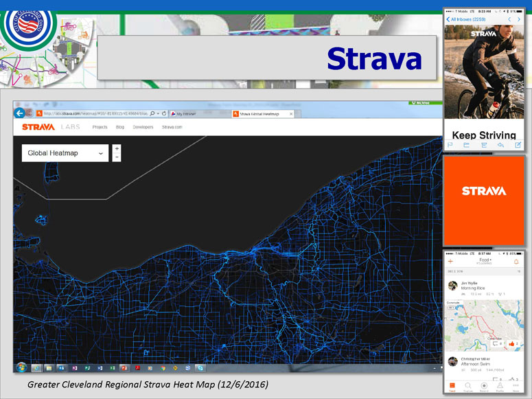This screenshot has height=399, width=532.
Task: Click the browser back arrow button
Action: click(20, 113)
